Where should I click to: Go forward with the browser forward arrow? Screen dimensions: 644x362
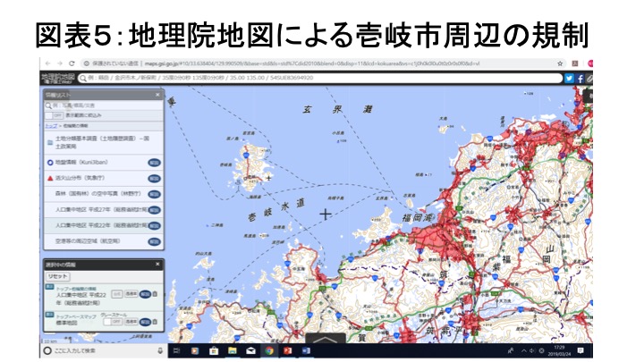(60, 63)
